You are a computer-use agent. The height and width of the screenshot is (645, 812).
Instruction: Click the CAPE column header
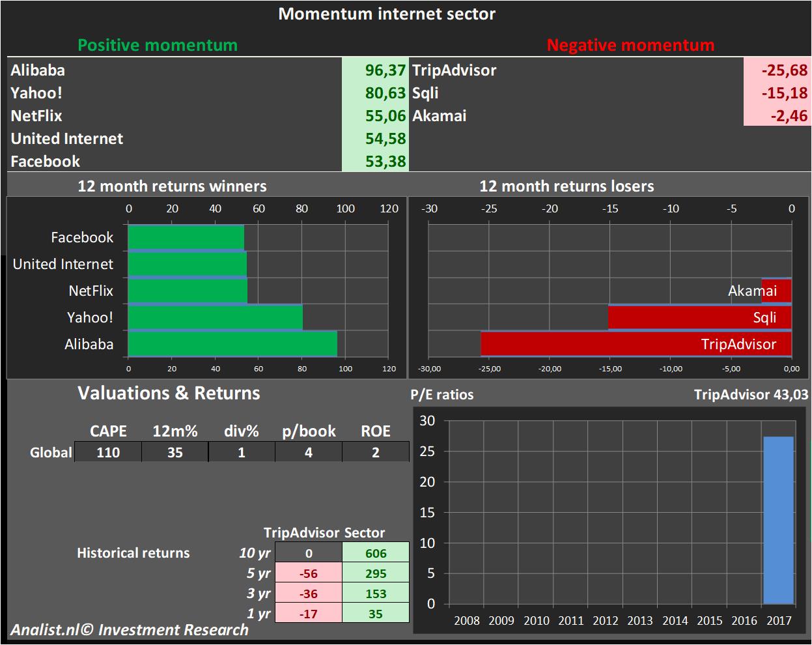click(108, 431)
